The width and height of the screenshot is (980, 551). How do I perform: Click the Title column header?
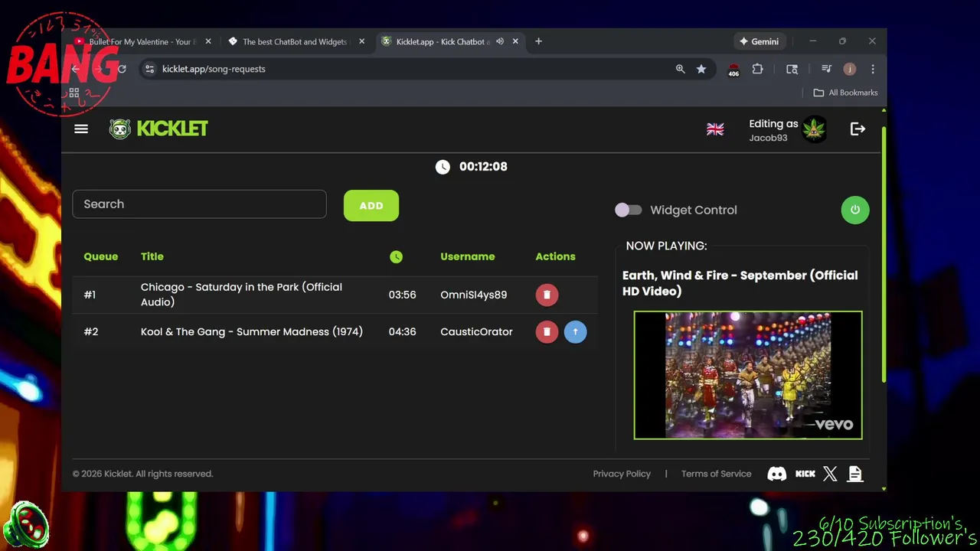(x=152, y=256)
